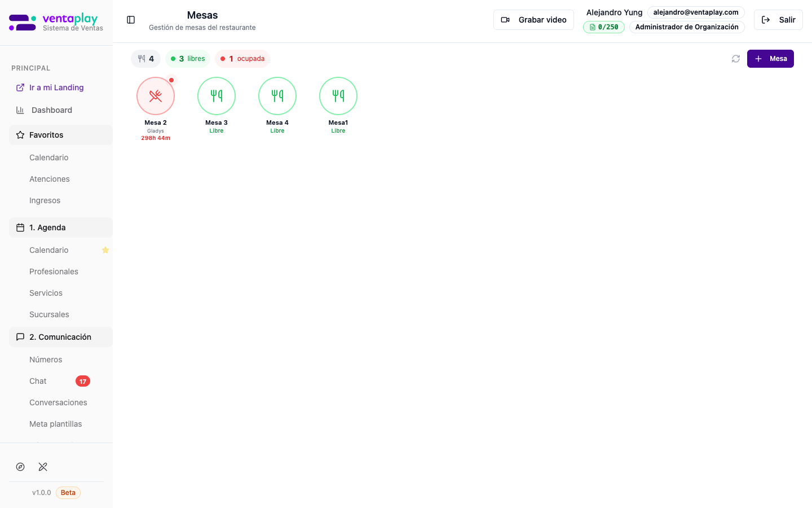This screenshot has width=812, height=508.
Task: Toggle the favorite star next to Calendario
Action: [105, 250]
